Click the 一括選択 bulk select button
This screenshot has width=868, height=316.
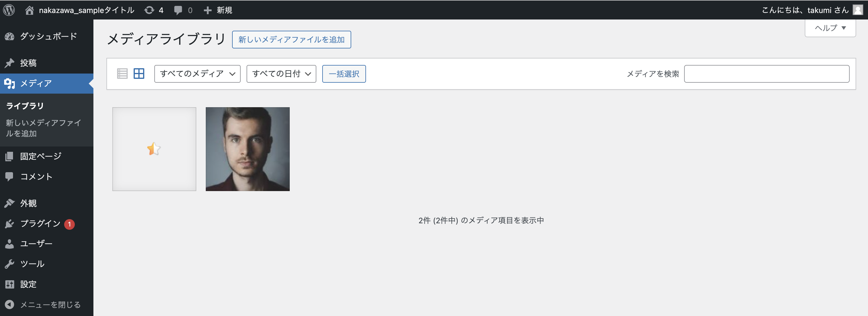tap(344, 74)
